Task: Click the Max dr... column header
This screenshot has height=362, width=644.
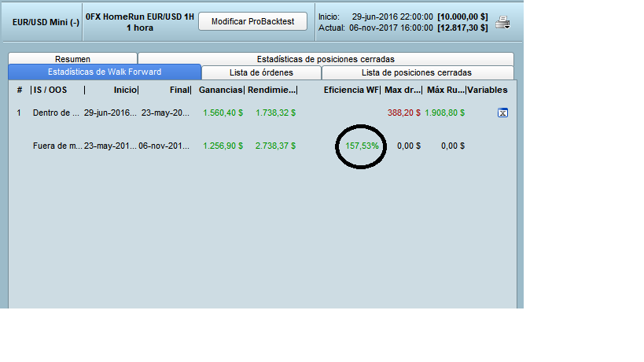Action: [403, 90]
